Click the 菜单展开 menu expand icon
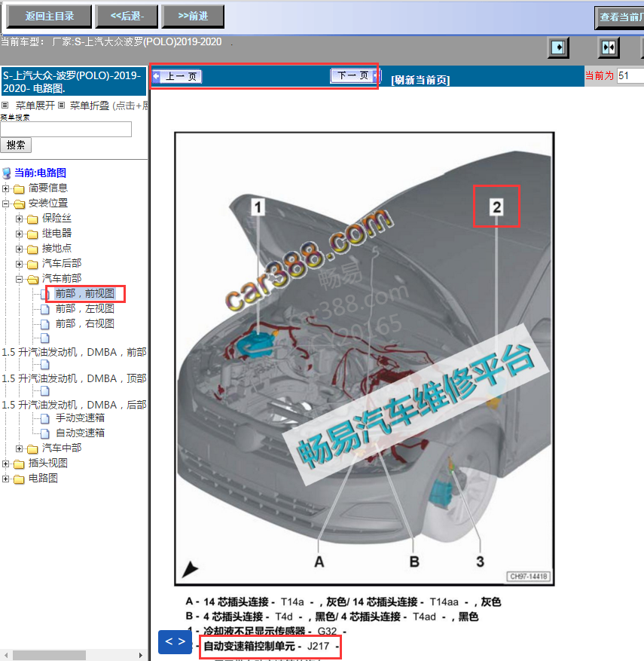This screenshot has height=661, width=644. pos(5,106)
